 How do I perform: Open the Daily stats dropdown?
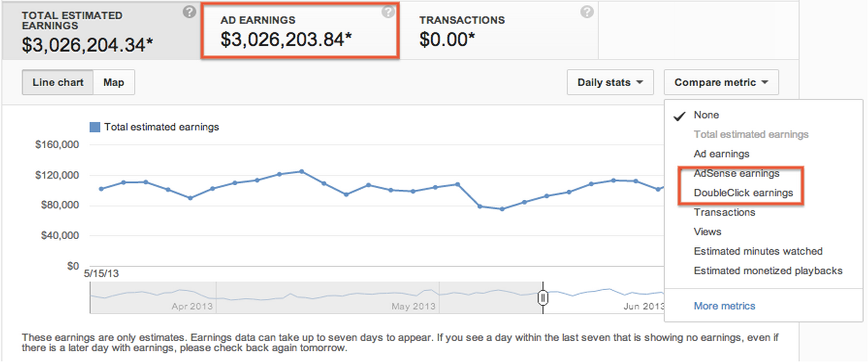(x=610, y=82)
